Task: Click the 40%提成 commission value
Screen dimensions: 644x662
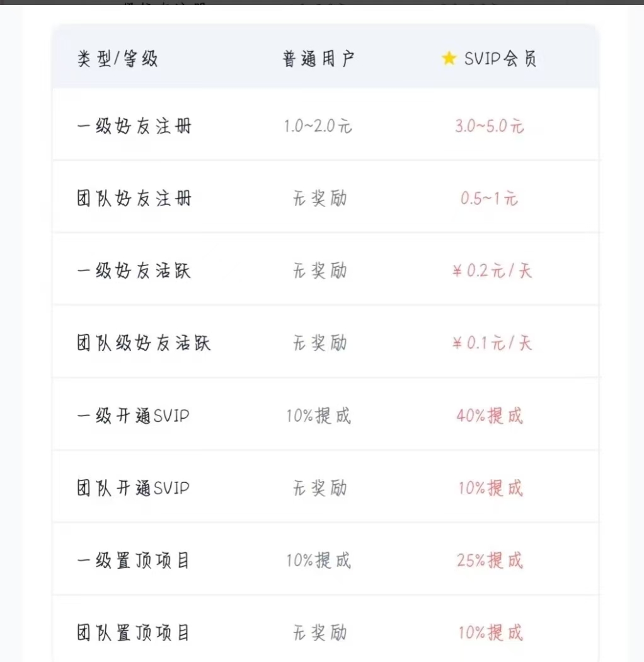Action: click(490, 416)
